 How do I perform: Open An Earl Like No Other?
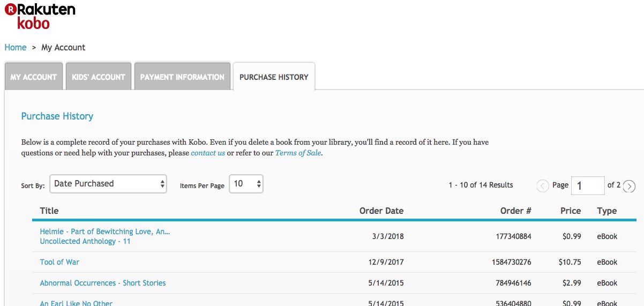pyautogui.click(x=76, y=303)
